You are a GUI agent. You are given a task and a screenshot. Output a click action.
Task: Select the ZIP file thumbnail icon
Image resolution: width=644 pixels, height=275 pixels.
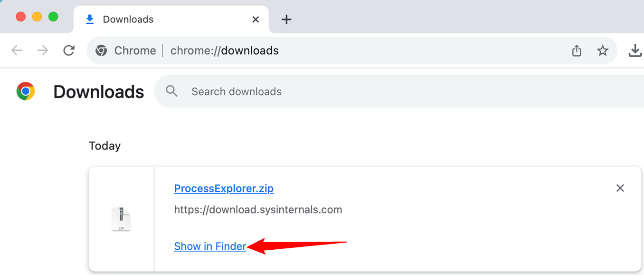click(x=121, y=219)
